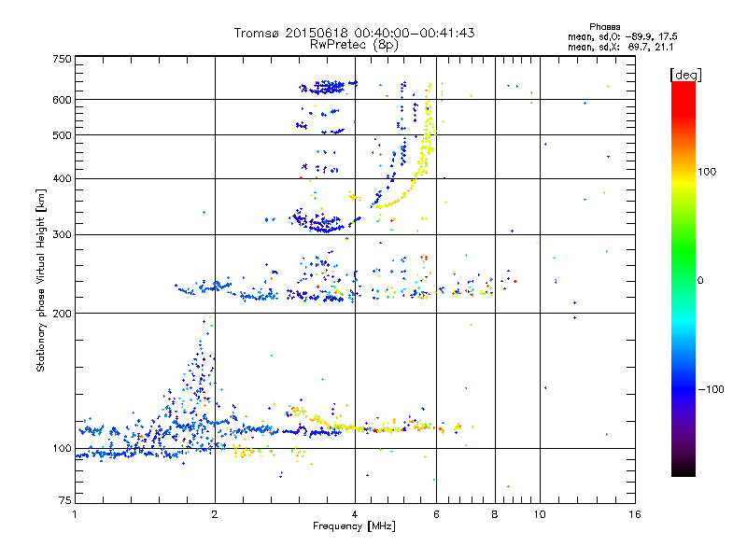Image resolution: width=747 pixels, height=560 pixels.
Task: Click the 'mean, sd,O: -89.9, 17.5' statistic
Action: [622, 36]
